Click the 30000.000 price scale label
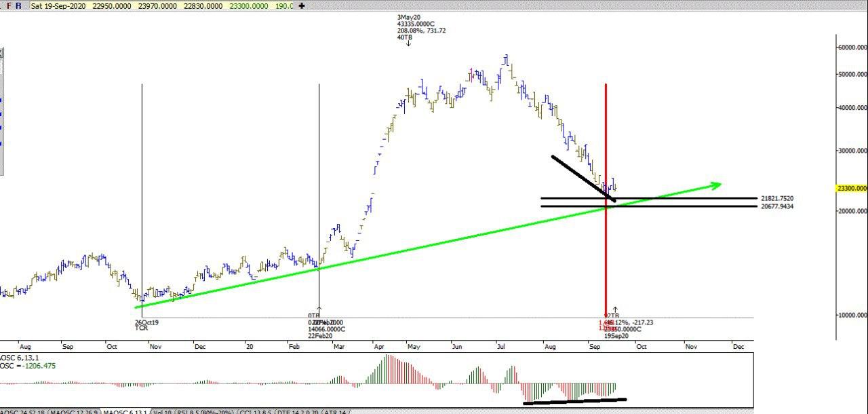This screenshot has width=868, height=414. [853, 151]
